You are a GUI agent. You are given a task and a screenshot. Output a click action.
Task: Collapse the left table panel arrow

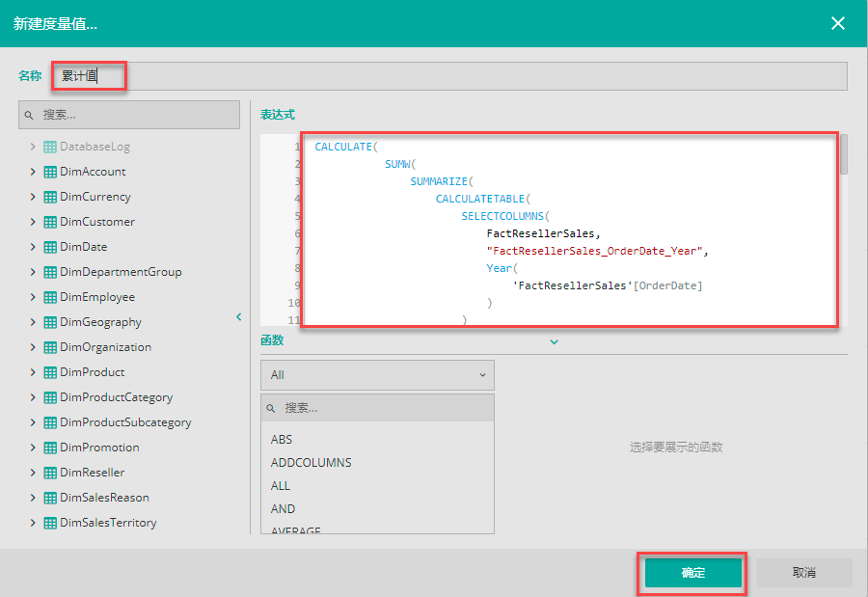tap(238, 316)
